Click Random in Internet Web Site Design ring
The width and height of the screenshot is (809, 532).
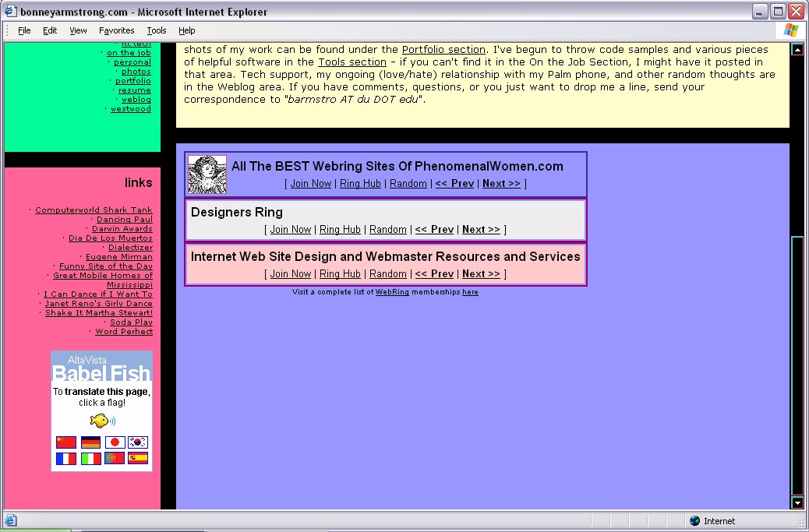388,274
